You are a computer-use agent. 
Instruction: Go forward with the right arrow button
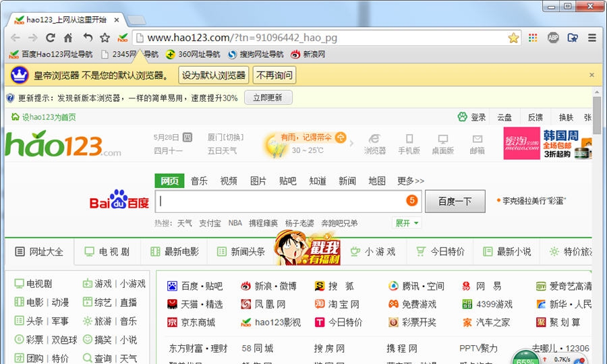pos(33,38)
